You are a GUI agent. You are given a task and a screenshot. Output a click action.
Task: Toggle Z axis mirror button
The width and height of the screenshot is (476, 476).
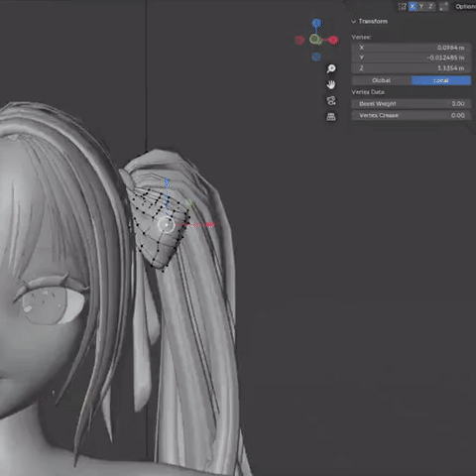point(430,6)
